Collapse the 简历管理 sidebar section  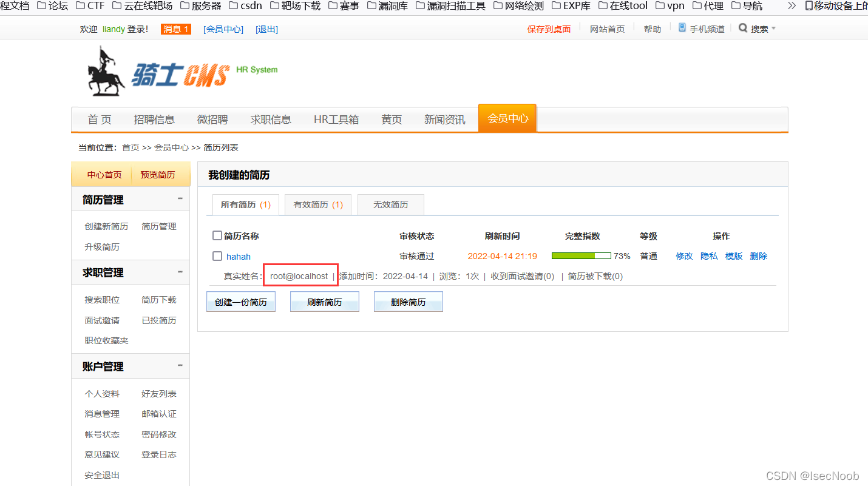[x=180, y=198]
